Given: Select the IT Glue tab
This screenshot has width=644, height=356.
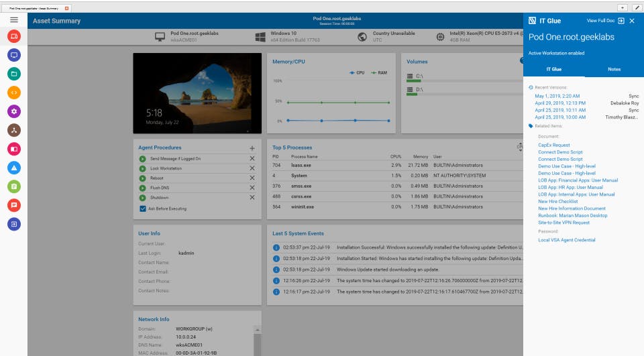Looking at the screenshot, I should 553,69.
